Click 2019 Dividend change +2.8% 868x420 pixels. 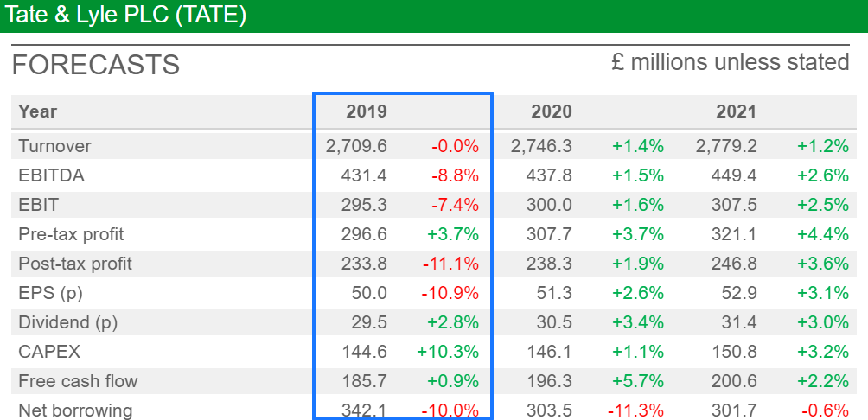[x=453, y=322]
